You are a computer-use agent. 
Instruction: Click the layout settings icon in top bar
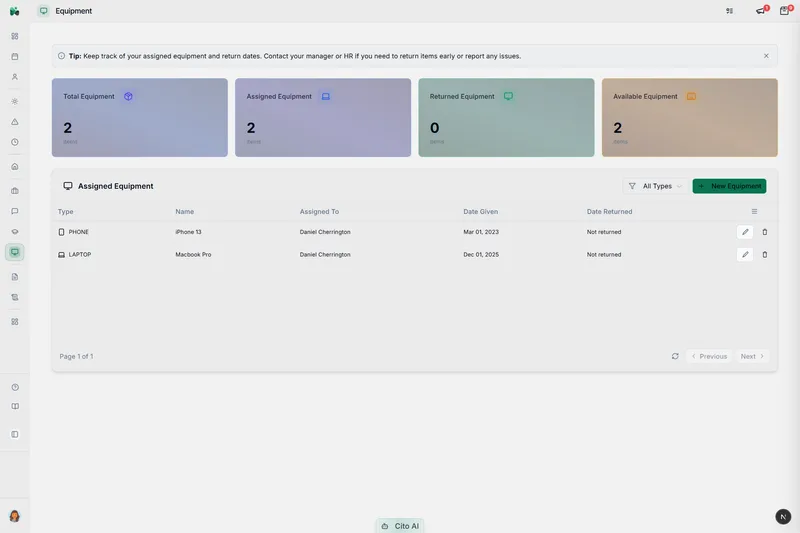tap(730, 11)
